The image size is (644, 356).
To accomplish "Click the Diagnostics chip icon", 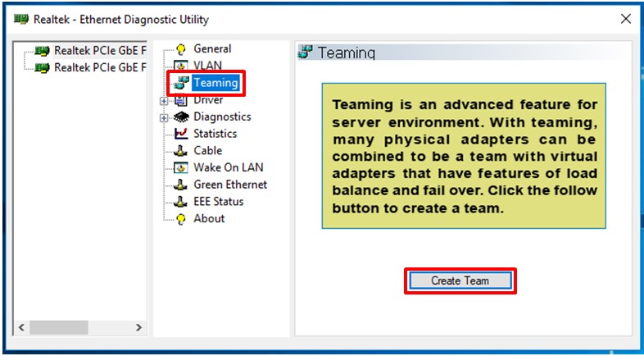I will pos(181,117).
